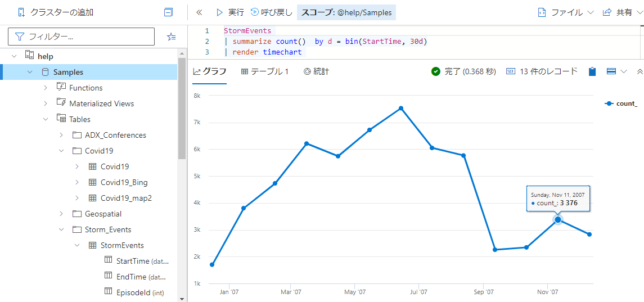Collapse the help cluster node
Viewport: 644px width, 302px height.
click(x=15, y=56)
